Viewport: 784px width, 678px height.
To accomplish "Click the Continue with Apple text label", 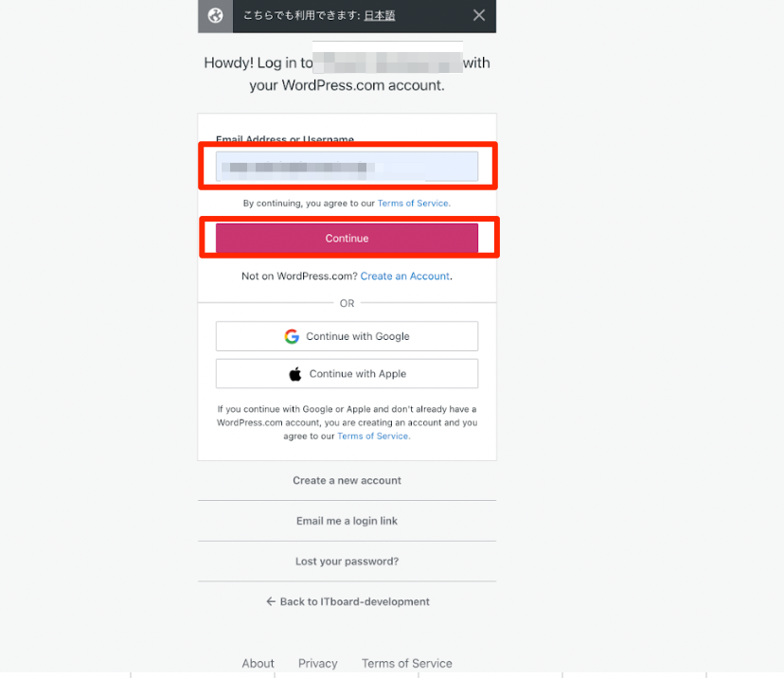I will 358,374.
